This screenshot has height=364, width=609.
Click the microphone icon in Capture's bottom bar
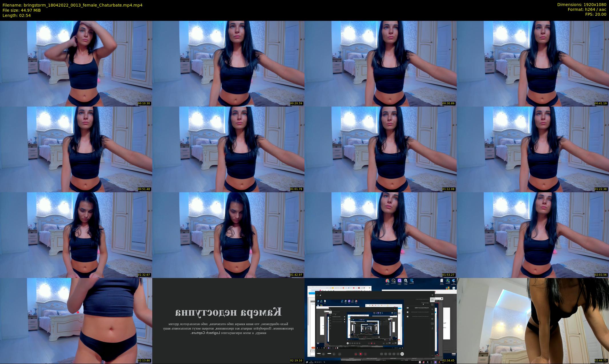click(334, 354)
